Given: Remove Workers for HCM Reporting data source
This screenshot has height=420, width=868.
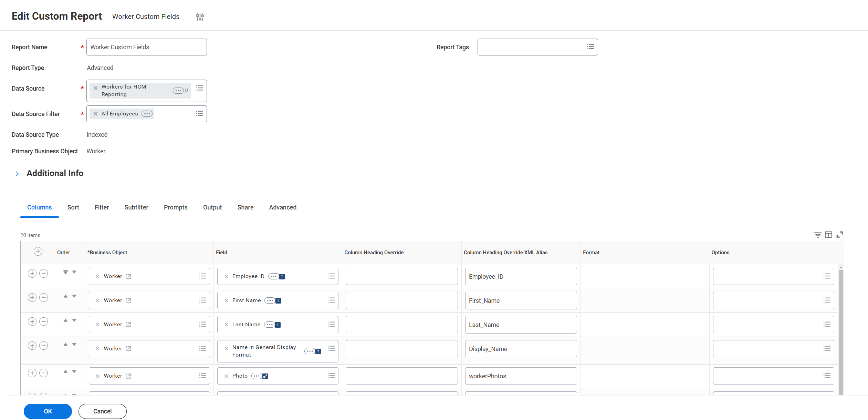Looking at the screenshot, I should tap(96, 88).
